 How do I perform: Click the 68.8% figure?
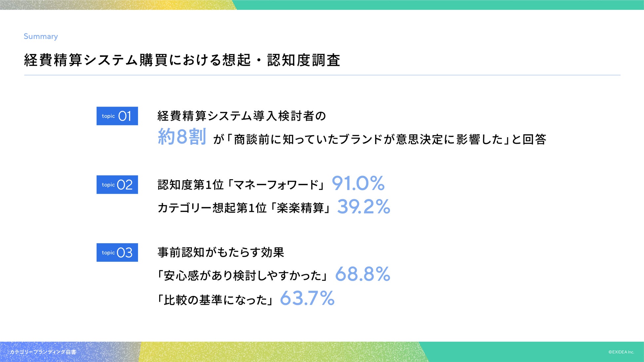tap(363, 274)
